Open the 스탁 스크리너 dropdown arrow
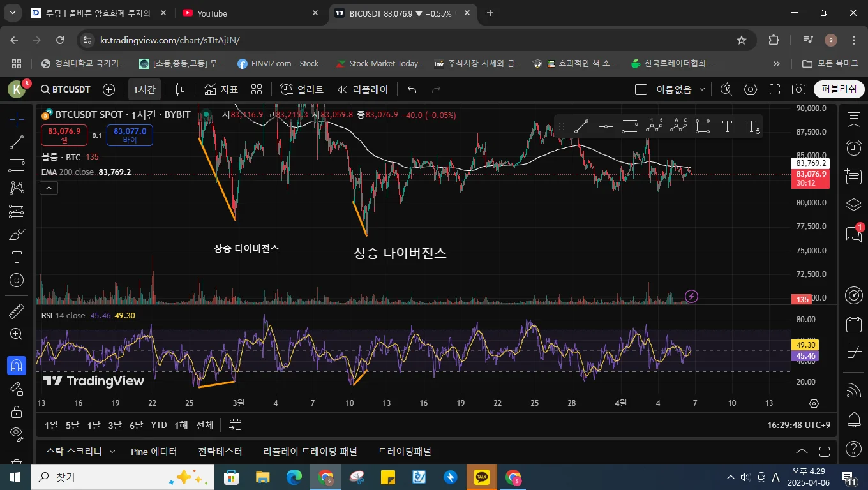868x490 pixels. (x=112, y=452)
